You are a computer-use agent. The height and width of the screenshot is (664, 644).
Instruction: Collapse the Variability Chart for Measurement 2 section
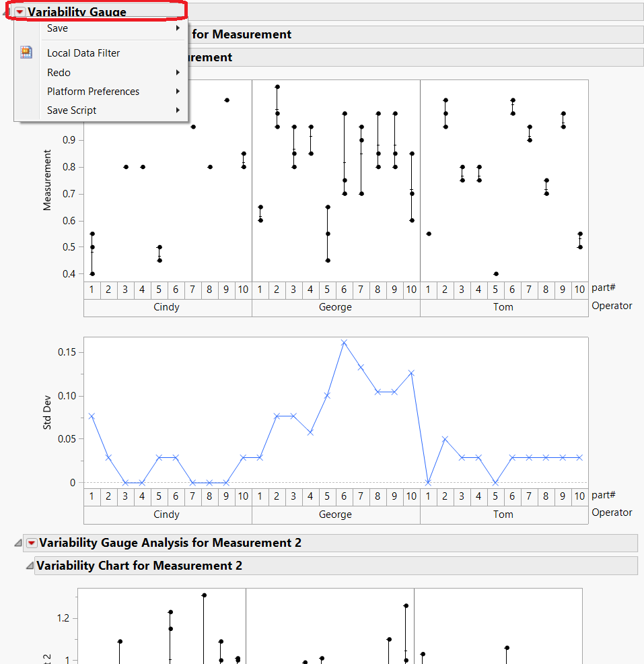coord(29,566)
